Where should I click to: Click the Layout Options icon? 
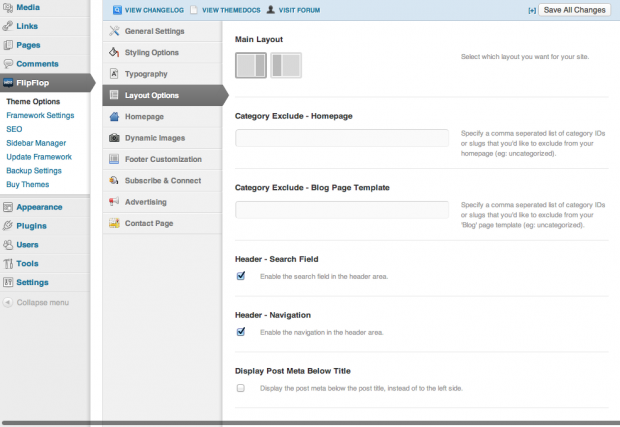[114, 95]
